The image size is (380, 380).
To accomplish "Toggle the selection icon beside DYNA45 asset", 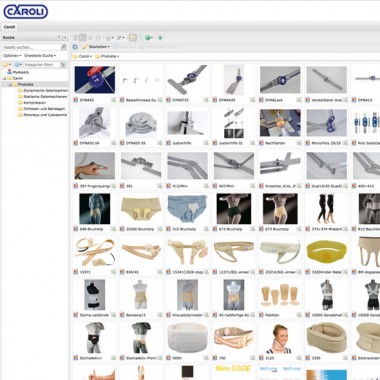I will click(113, 100).
